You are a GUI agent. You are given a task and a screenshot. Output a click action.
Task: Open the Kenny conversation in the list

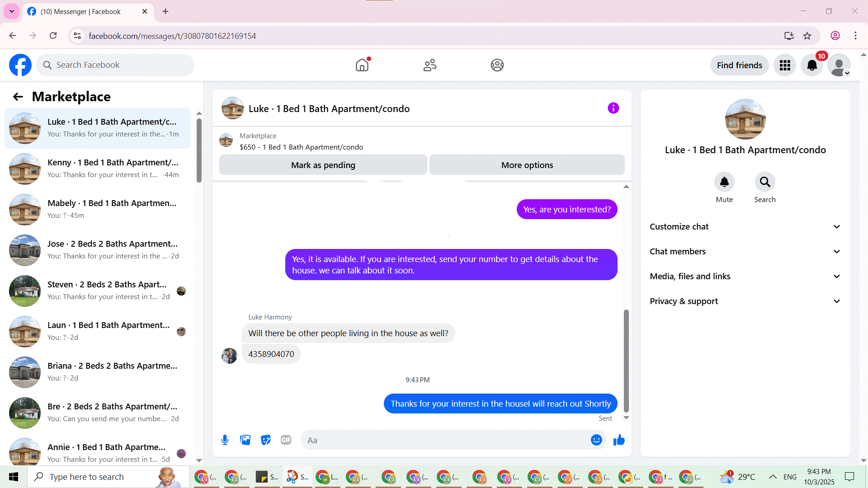[97, 169]
